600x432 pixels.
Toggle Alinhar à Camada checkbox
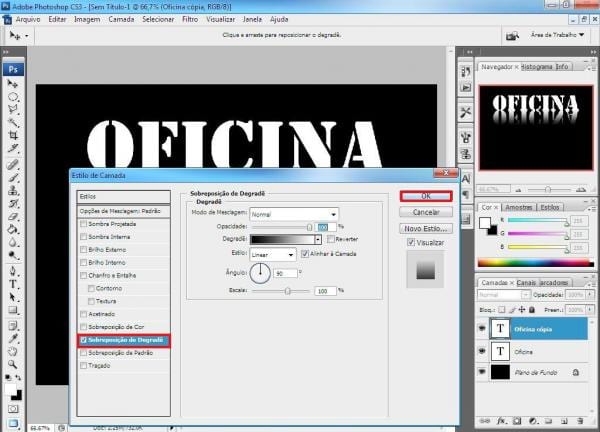(305, 254)
